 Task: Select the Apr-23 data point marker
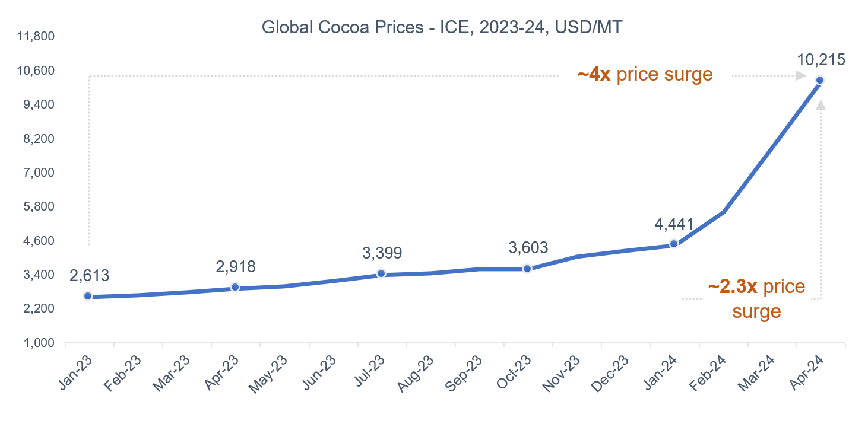235,287
